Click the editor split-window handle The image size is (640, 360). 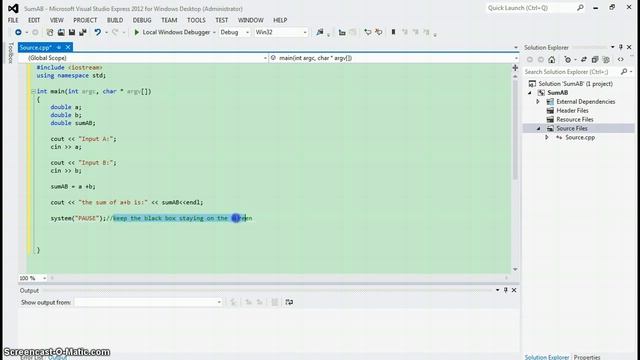(x=515, y=68)
